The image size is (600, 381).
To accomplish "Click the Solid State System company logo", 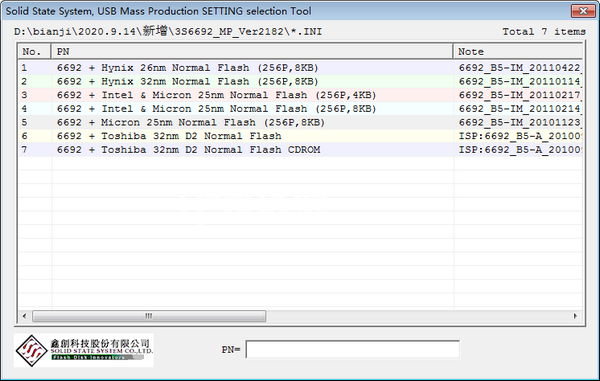I will [x=83, y=350].
